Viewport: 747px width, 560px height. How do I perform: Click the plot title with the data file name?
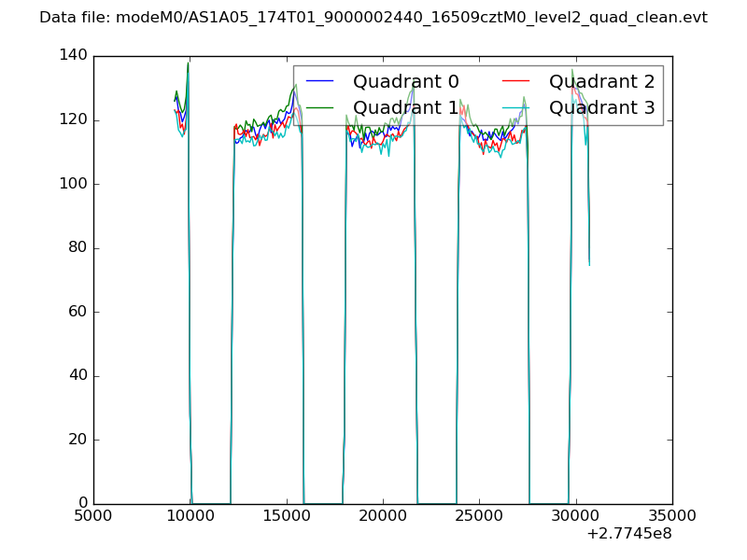point(373,18)
